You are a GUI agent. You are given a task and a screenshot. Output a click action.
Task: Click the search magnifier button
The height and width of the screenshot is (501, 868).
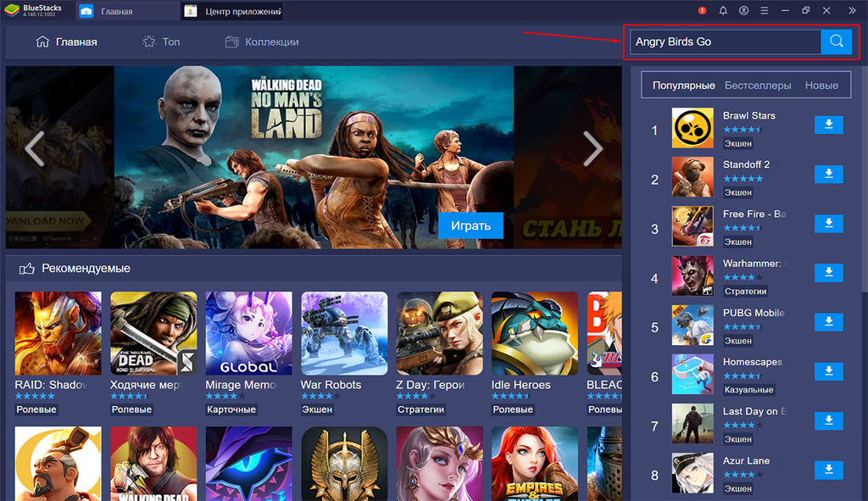coord(836,42)
